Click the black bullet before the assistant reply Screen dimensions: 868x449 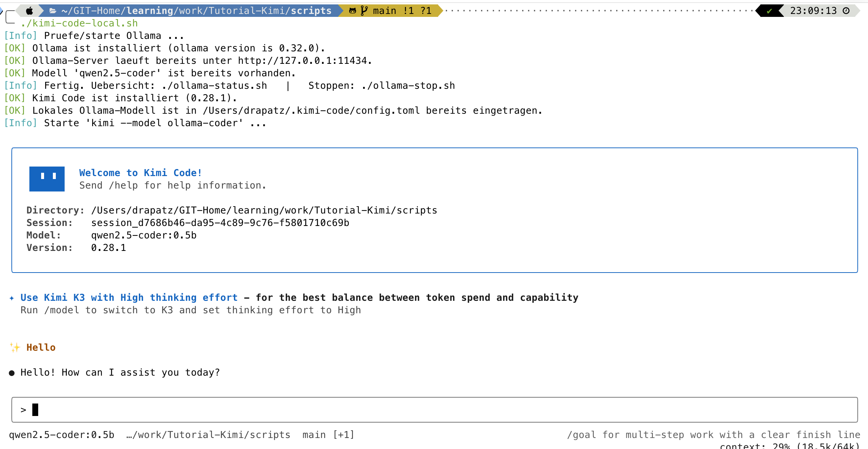tap(12, 373)
